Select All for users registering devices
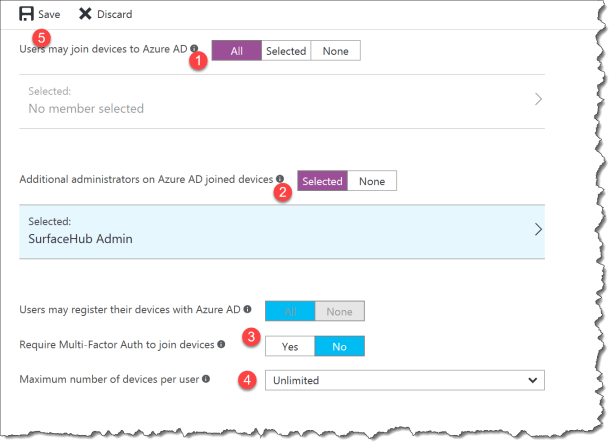The height and width of the screenshot is (448, 615). (x=290, y=311)
